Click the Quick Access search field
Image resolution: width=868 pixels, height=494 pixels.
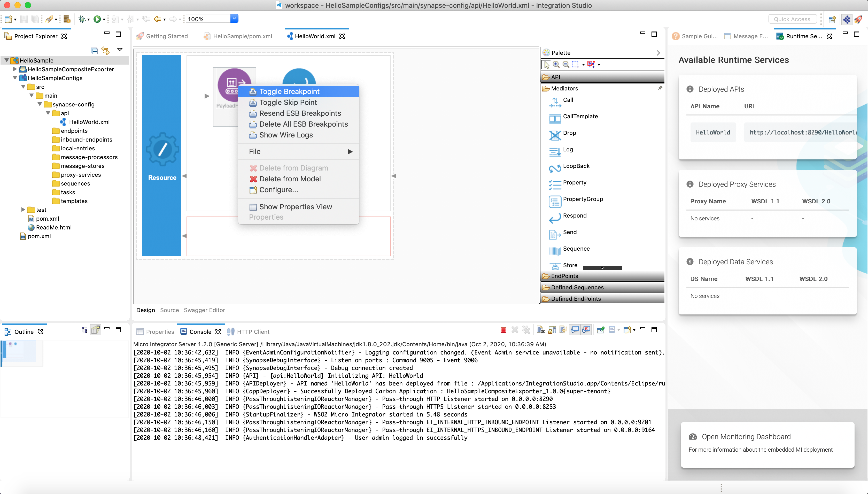pyautogui.click(x=792, y=19)
